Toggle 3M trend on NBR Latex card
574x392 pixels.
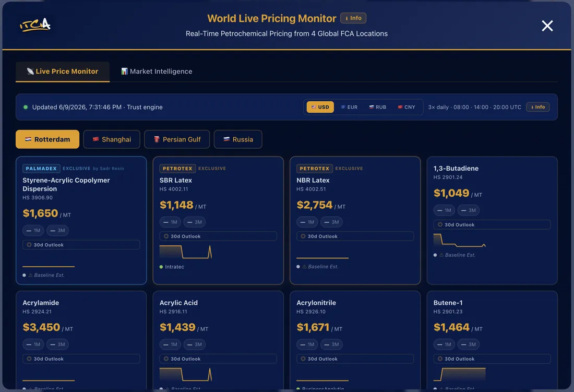tap(331, 222)
